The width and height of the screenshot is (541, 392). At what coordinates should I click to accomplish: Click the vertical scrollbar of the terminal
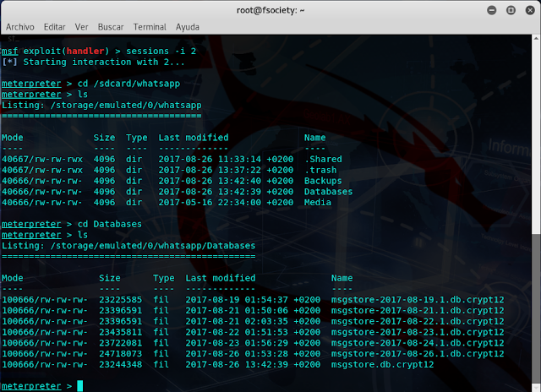[x=537, y=211]
